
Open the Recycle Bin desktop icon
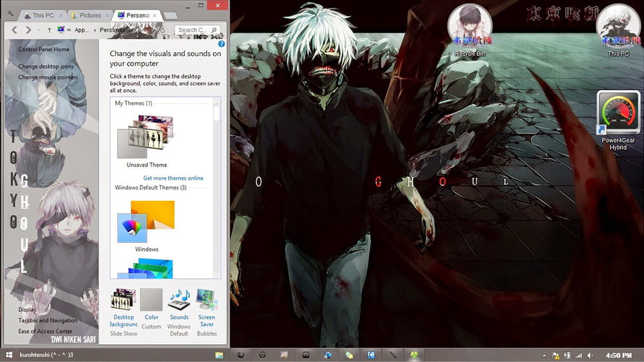point(470,27)
